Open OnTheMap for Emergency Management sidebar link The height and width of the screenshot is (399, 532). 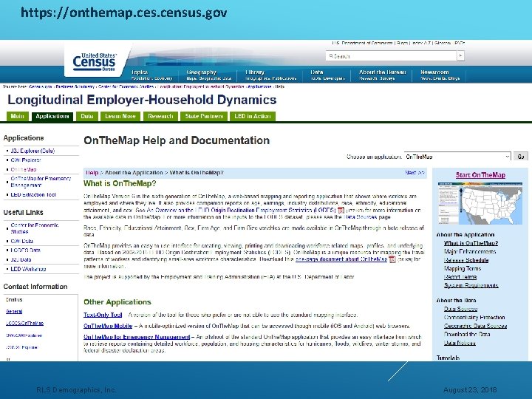[x=41, y=182]
